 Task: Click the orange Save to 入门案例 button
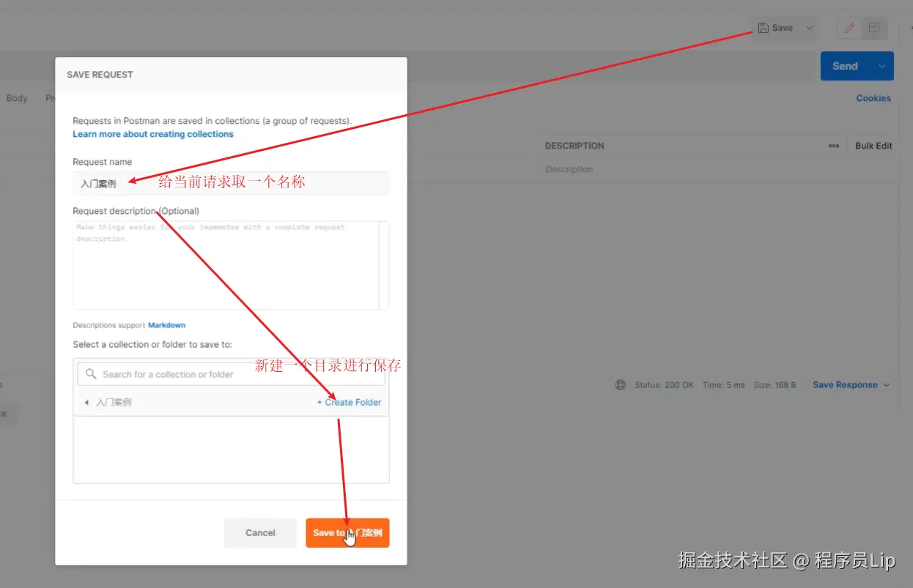[347, 533]
